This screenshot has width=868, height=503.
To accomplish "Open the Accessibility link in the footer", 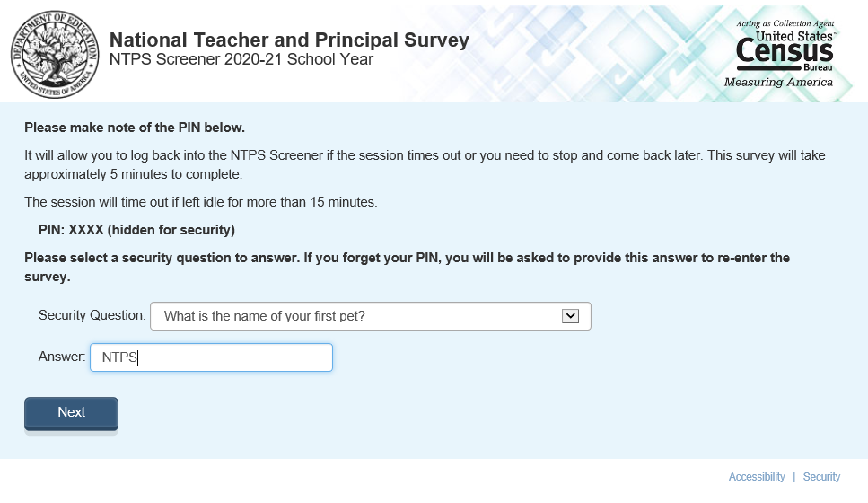I will [757, 477].
